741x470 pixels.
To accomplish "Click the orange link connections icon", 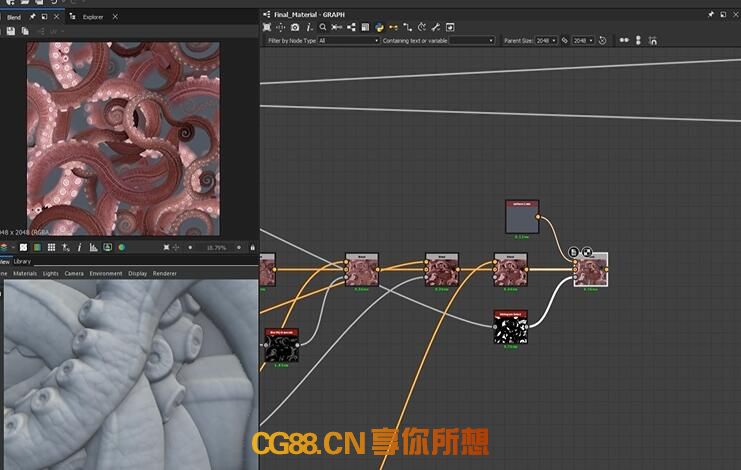I will [x=393, y=27].
